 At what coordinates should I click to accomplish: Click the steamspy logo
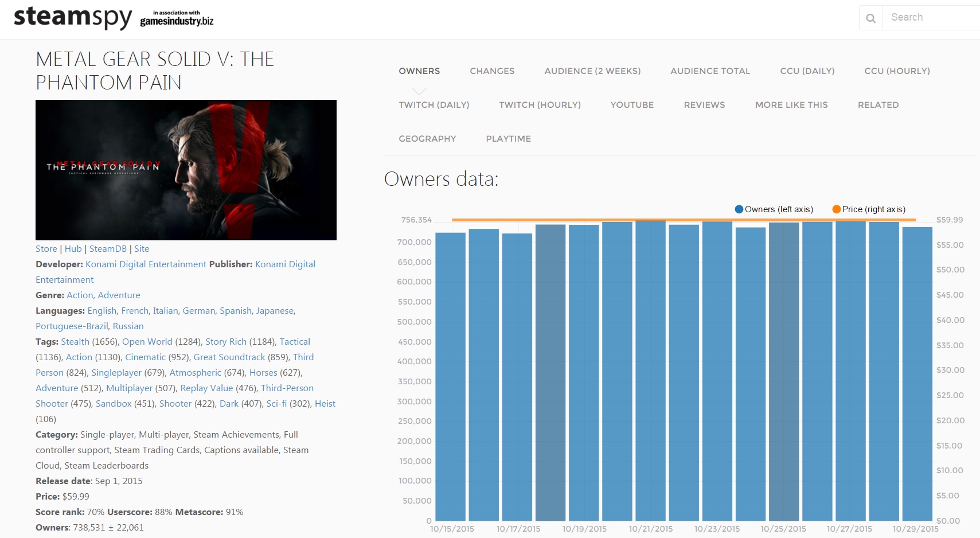coord(73,17)
